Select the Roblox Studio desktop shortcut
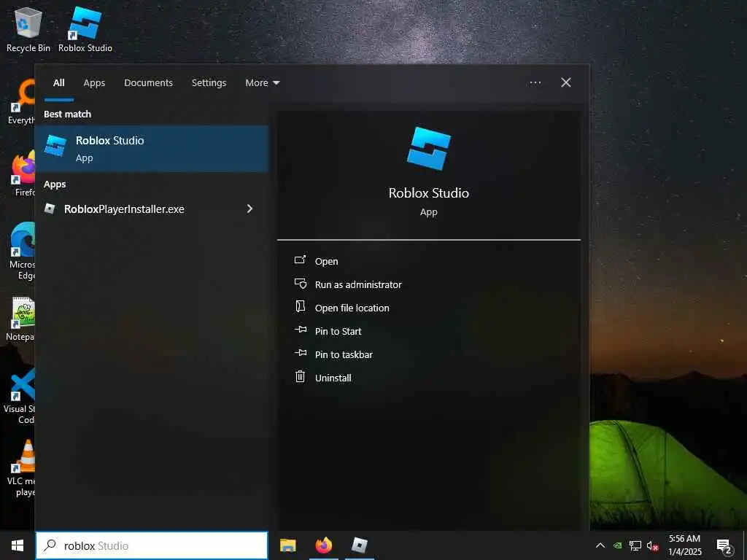This screenshot has height=560, width=747. click(x=85, y=29)
